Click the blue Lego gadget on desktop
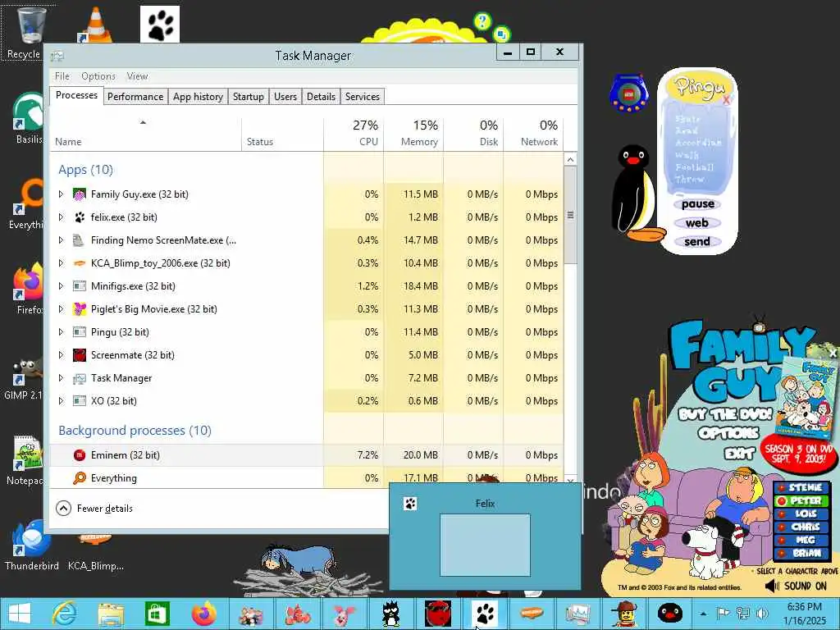Viewport: 840px width, 630px height. 629,93
